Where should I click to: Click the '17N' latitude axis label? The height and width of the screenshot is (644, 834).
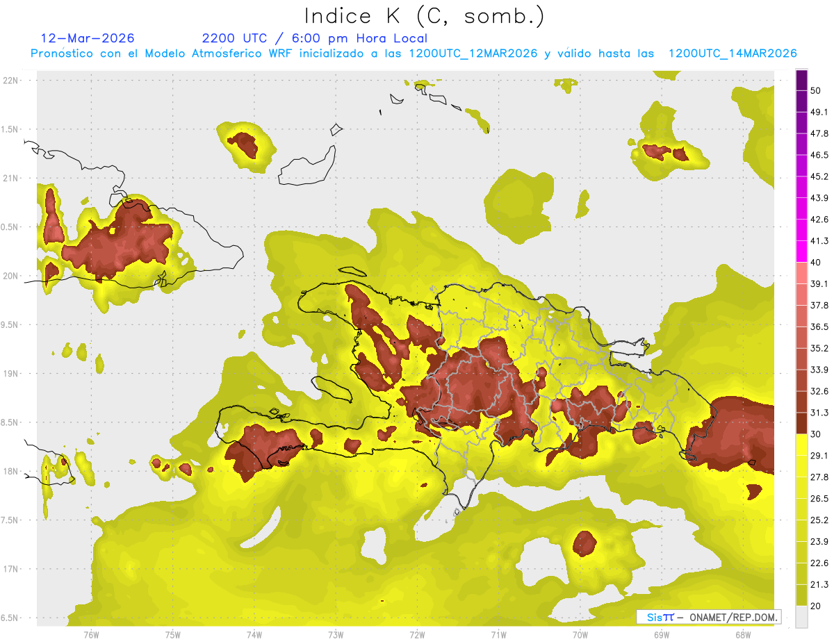[x=12, y=569]
